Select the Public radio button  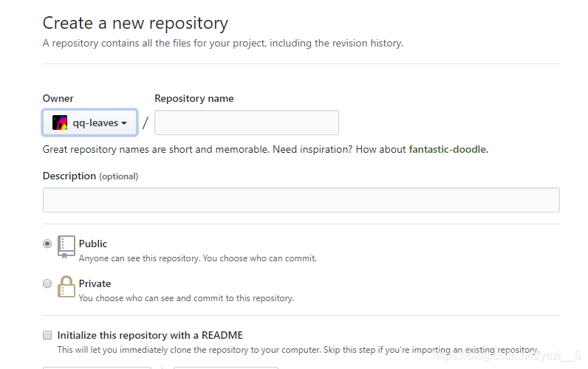pos(47,244)
